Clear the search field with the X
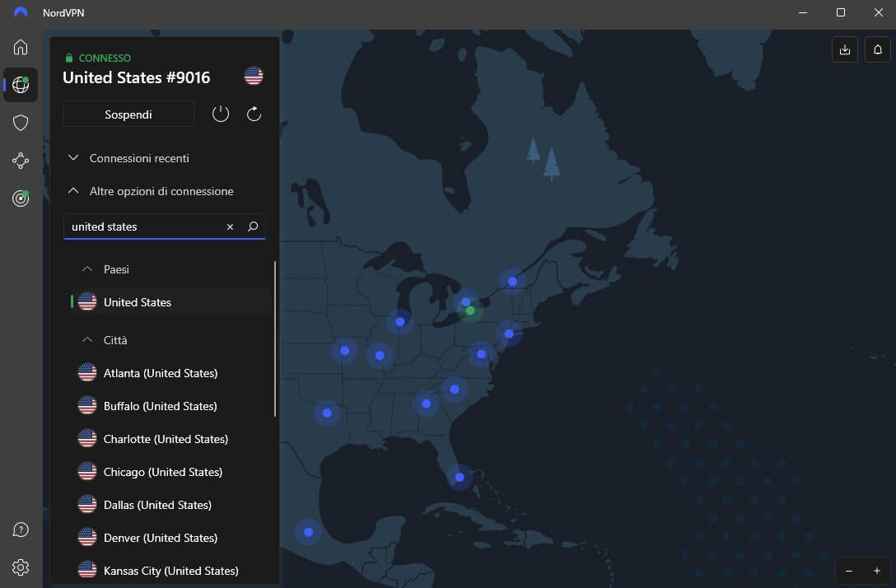896x588 pixels. (230, 226)
